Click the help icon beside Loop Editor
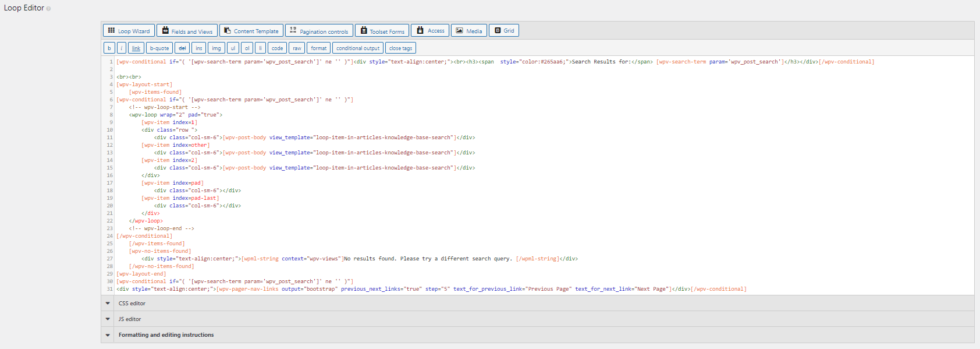The height and width of the screenshot is (349, 980). click(x=48, y=9)
